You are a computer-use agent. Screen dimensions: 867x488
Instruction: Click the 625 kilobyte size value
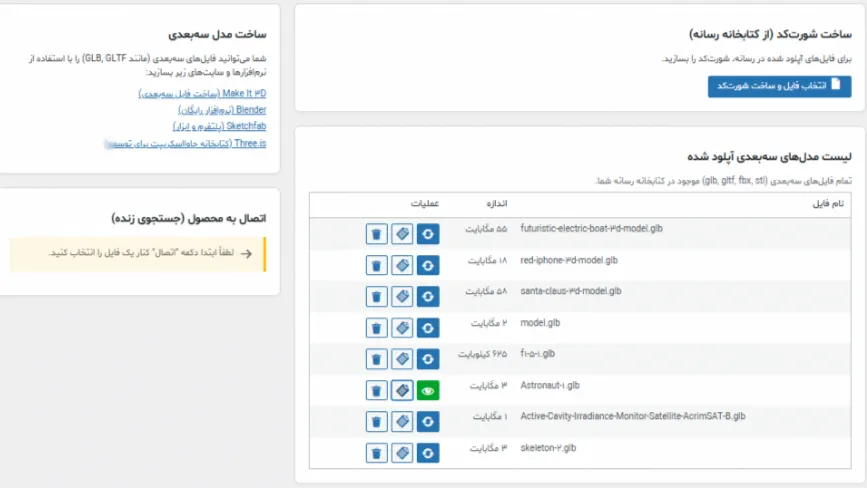tap(482, 354)
